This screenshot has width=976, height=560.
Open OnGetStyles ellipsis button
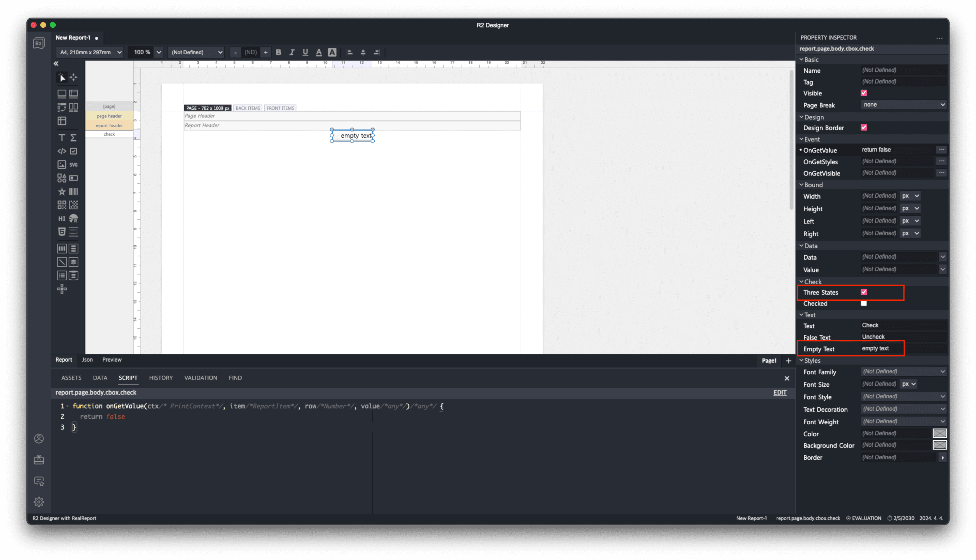coord(941,162)
